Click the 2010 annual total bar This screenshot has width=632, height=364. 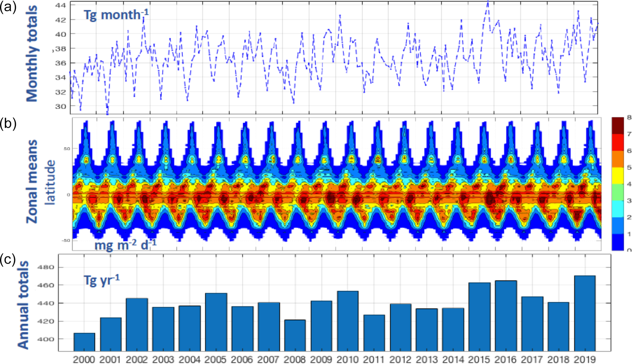coord(348,321)
